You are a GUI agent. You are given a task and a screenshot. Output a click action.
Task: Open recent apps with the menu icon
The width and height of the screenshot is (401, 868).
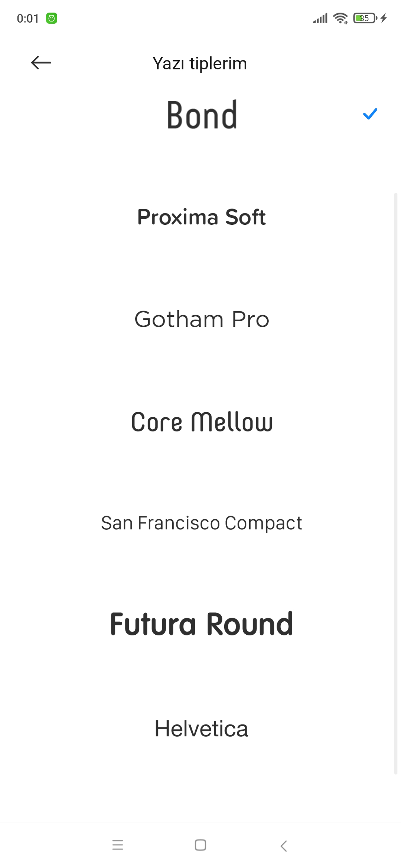pyautogui.click(x=118, y=845)
